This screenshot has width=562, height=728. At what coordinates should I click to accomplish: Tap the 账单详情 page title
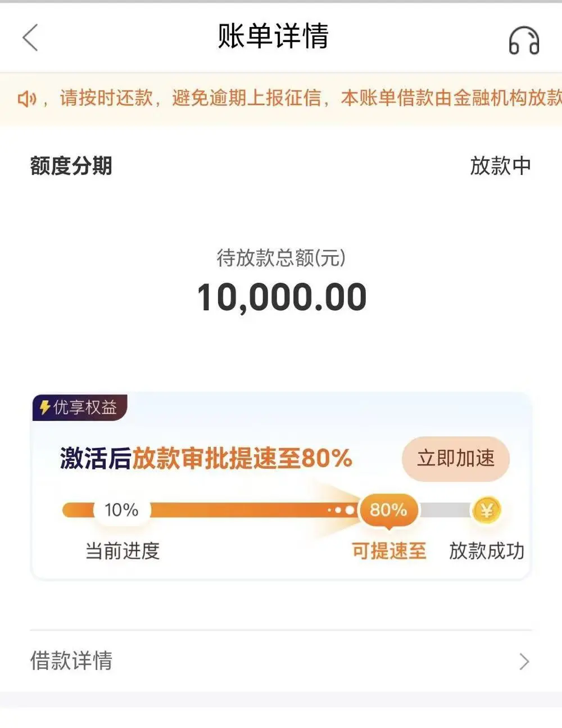(273, 37)
